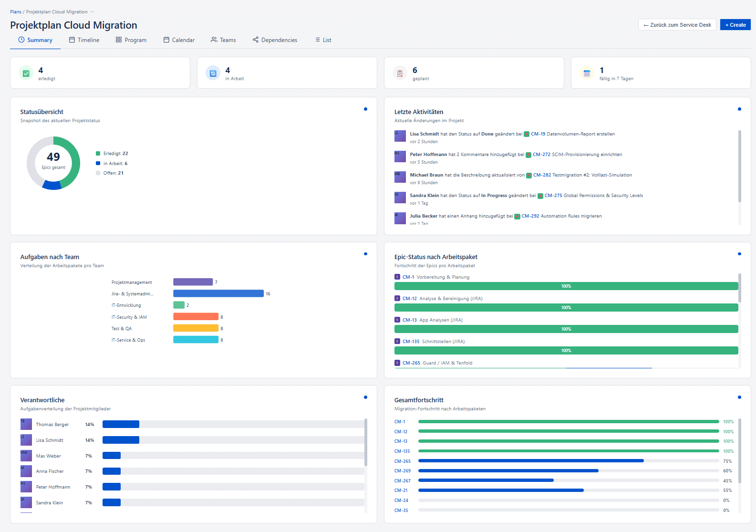Click the issue type icon before CM-272

[x=528, y=155]
